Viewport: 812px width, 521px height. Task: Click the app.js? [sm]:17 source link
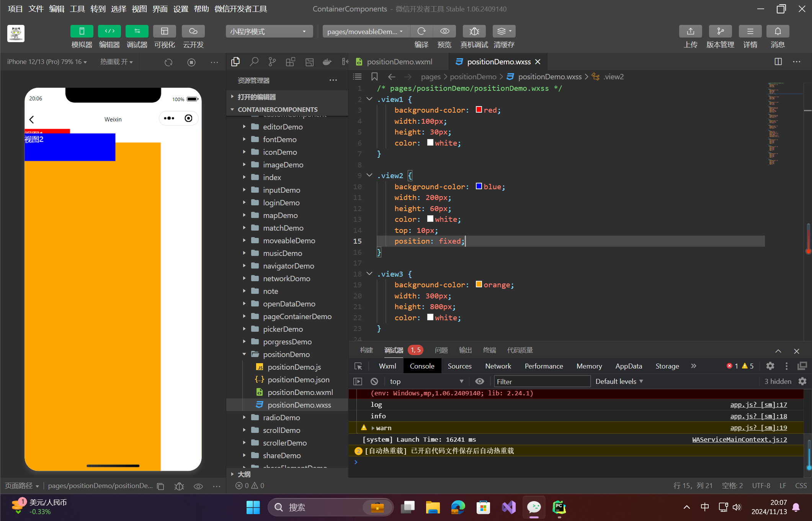coord(758,405)
